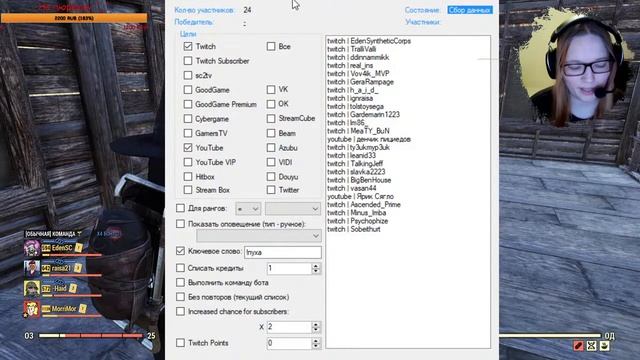This screenshot has width=640, height=360.
Task: Select youtube participant Ярик Сягло
Action: (x=360, y=196)
